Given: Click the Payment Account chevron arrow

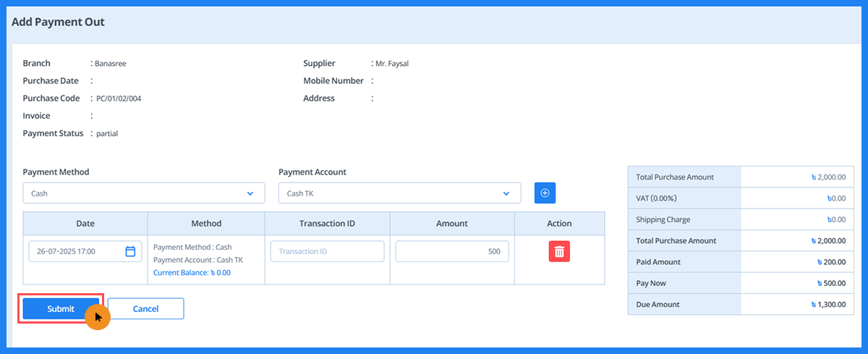Looking at the screenshot, I should coord(506,193).
